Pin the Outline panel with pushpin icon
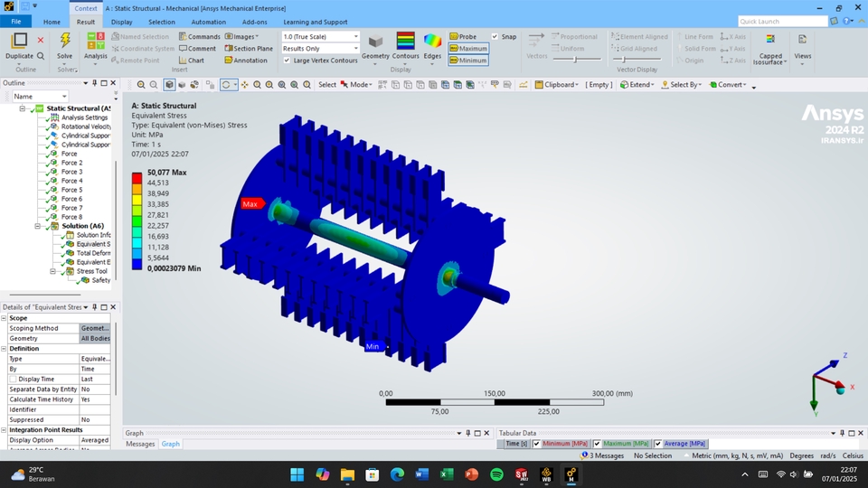Viewport: 868px width, 488px height. point(95,83)
